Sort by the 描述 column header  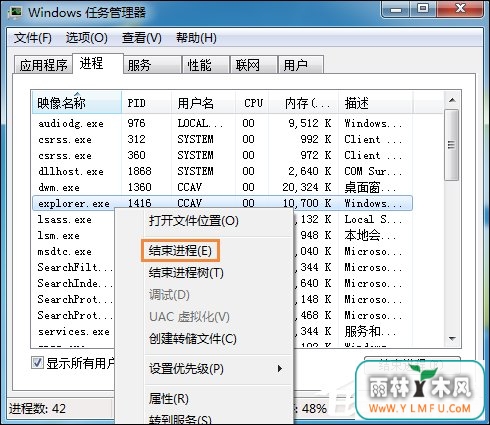[375, 103]
